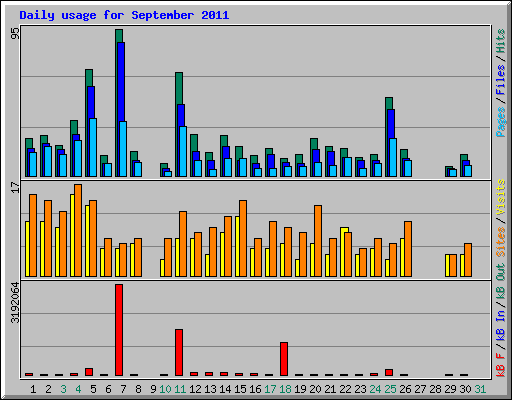Click the 'Daily usage for September 2011' title

tap(124, 15)
